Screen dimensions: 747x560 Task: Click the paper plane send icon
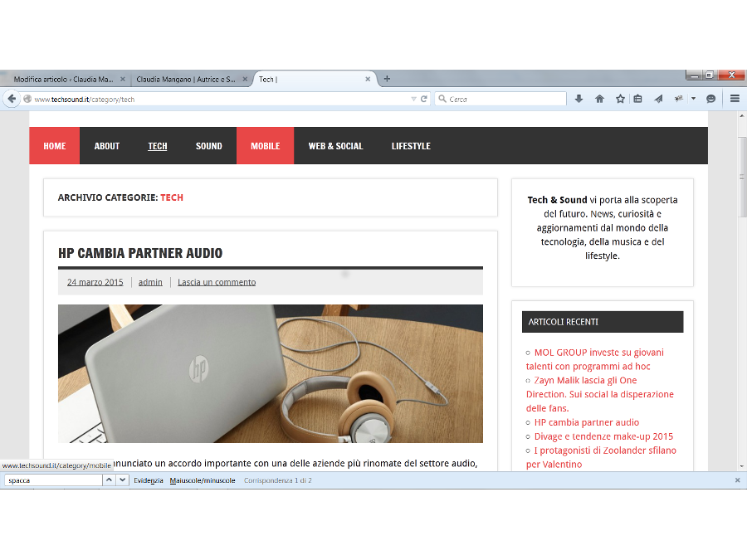(x=658, y=99)
